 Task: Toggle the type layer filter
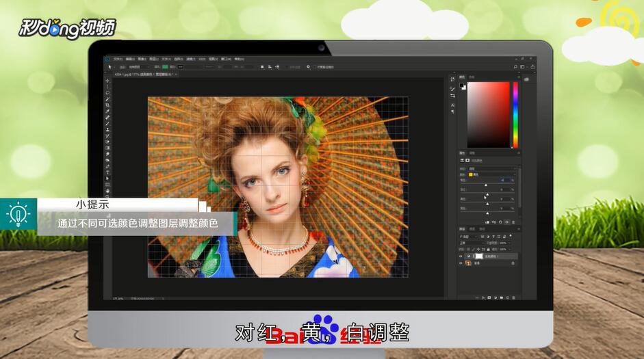(493, 237)
